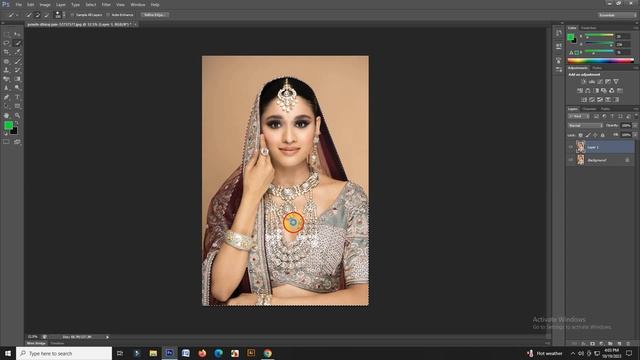Select the Hand tool
Viewport: 640px width, 360px height.
[x=7, y=116]
